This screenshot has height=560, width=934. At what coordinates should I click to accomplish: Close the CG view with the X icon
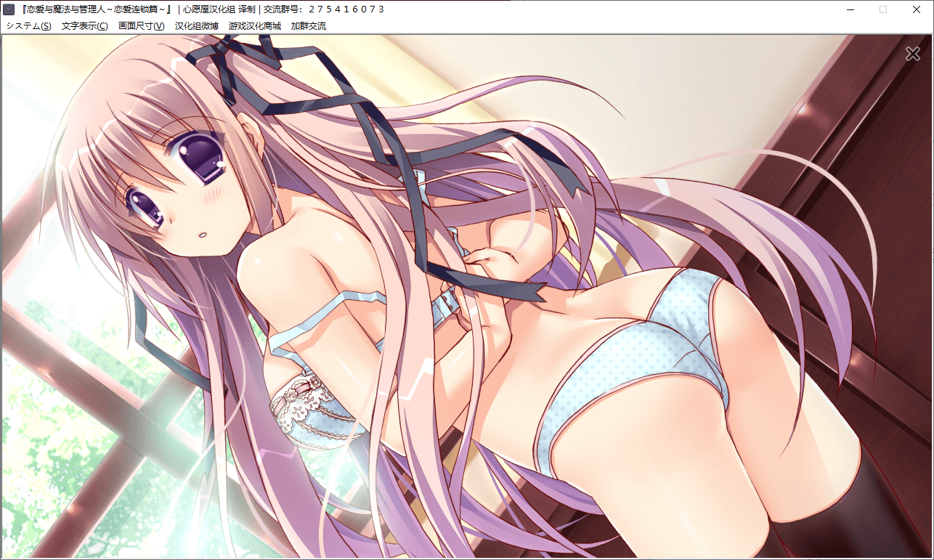click(912, 54)
